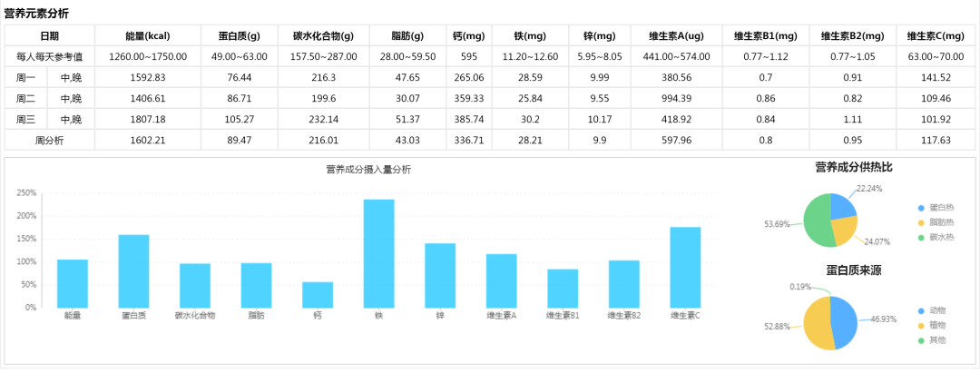Click the 脂肪 bar in chart
The image size is (980, 383).
pos(256,286)
